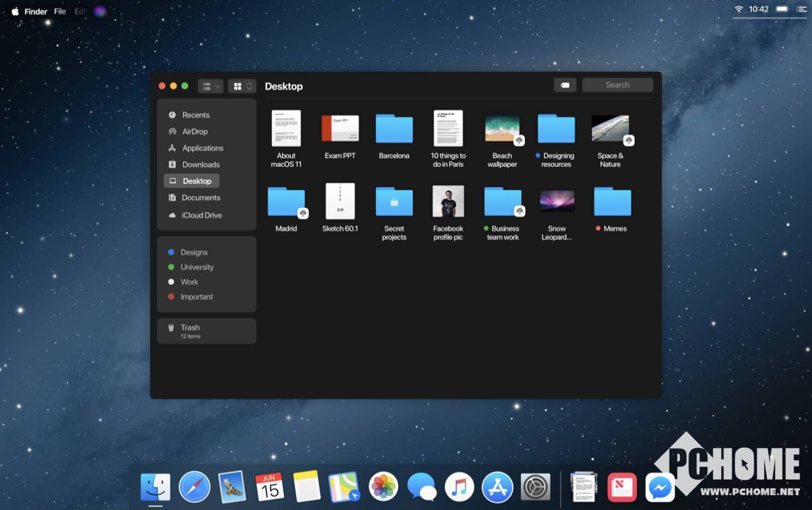This screenshot has height=510, width=812.
Task: Select iCloud Drive in the sidebar
Action: pyautogui.click(x=201, y=215)
